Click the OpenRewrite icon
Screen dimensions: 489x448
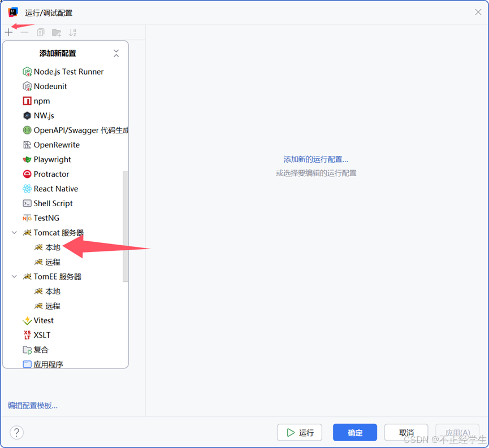(x=27, y=145)
